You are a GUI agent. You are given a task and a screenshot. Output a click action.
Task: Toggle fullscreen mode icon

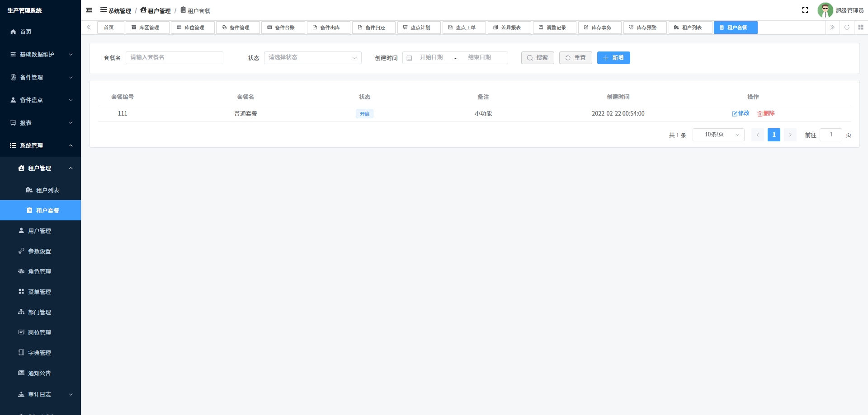(x=805, y=10)
